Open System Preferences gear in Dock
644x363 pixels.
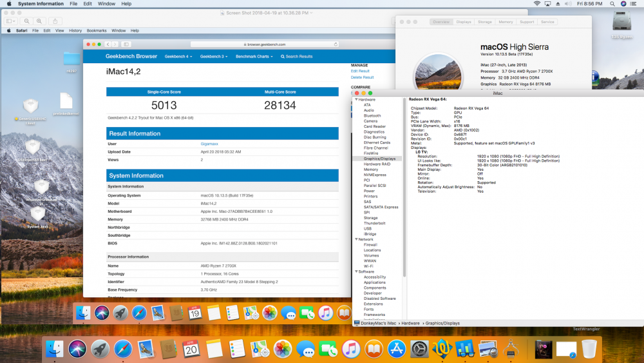pos(419,349)
